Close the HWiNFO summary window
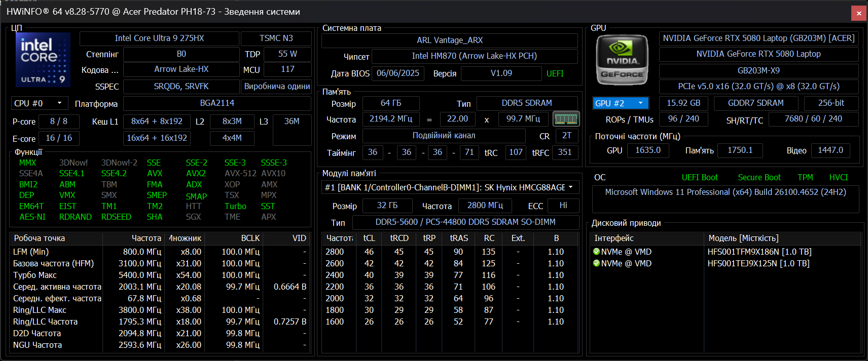This screenshot has height=361, width=868. pos(858,13)
